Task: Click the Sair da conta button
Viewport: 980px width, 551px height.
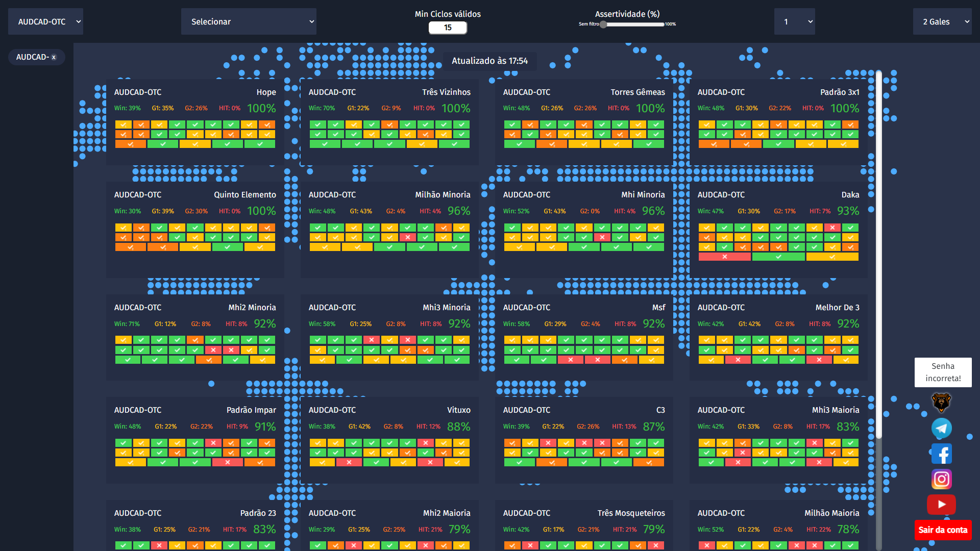Action: coord(943,530)
